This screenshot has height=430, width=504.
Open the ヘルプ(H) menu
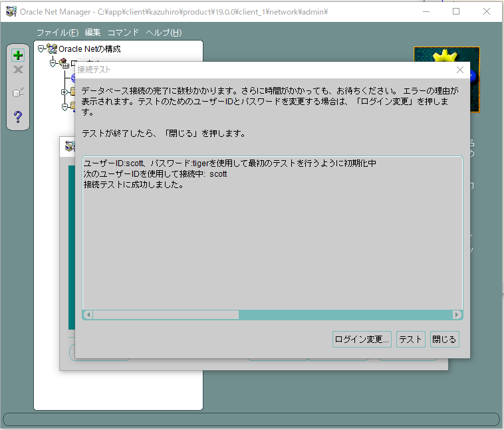164,33
